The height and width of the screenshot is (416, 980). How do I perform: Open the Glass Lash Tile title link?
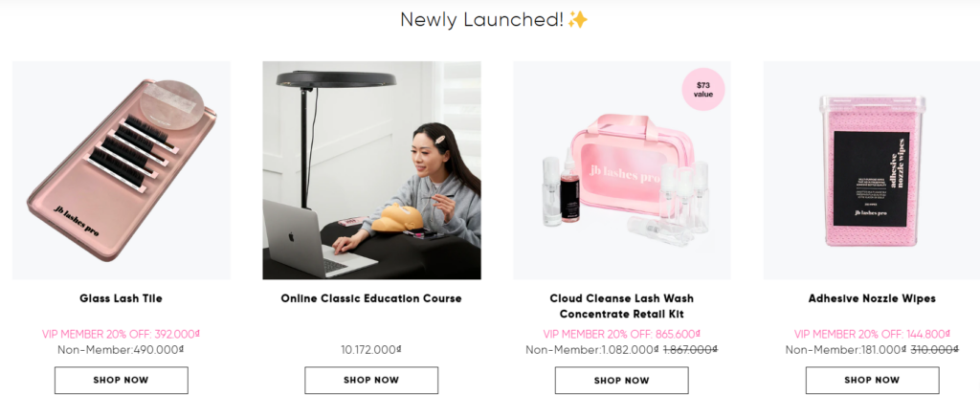[122, 298]
